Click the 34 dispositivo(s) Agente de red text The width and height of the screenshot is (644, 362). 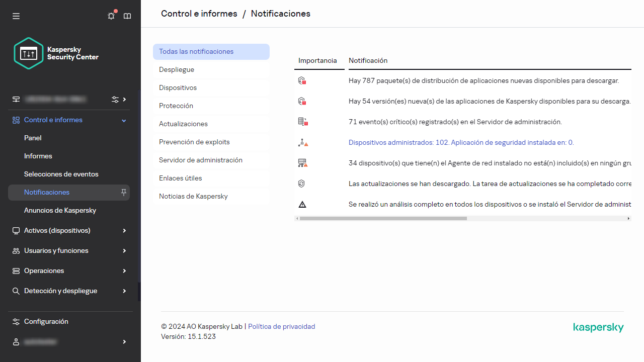coord(490,163)
